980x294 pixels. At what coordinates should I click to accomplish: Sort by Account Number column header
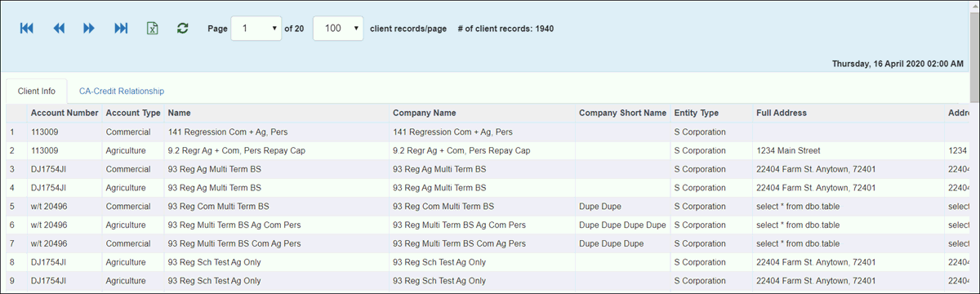click(65, 113)
